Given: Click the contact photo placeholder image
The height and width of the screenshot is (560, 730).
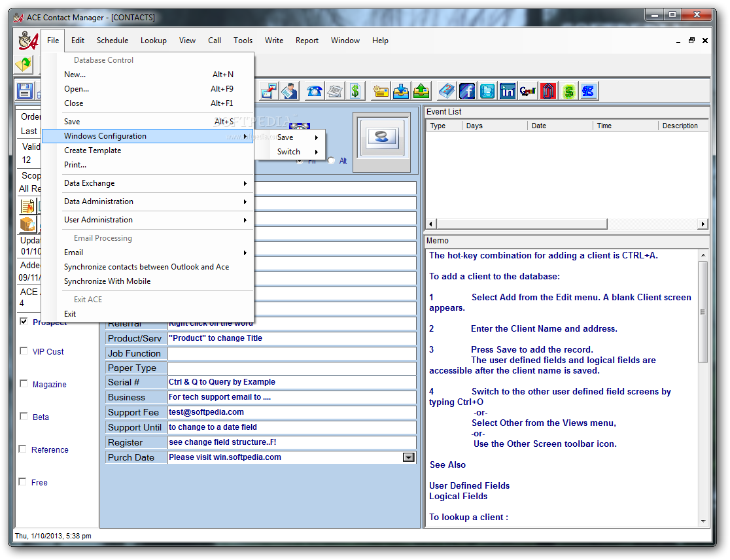Looking at the screenshot, I should coord(381,137).
